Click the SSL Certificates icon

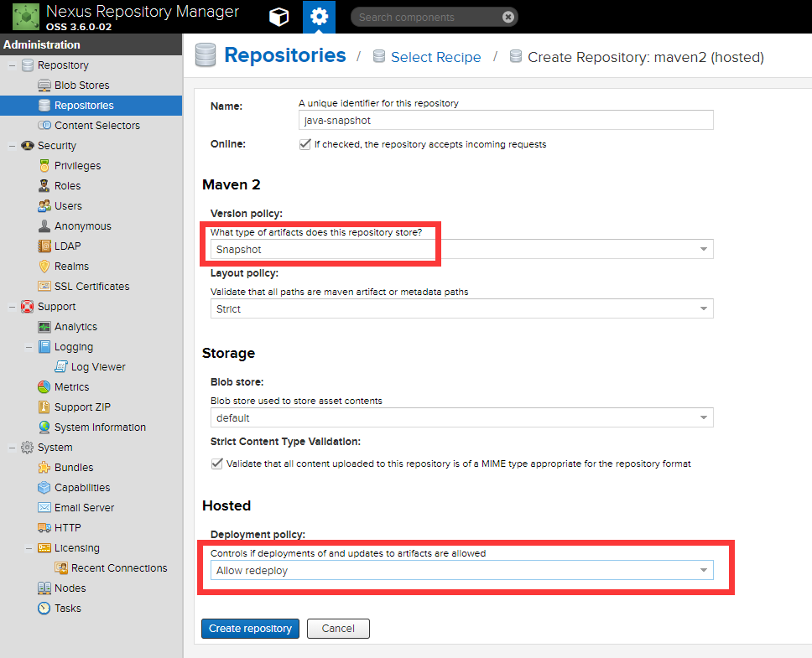pyautogui.click(x=44, y=287)
